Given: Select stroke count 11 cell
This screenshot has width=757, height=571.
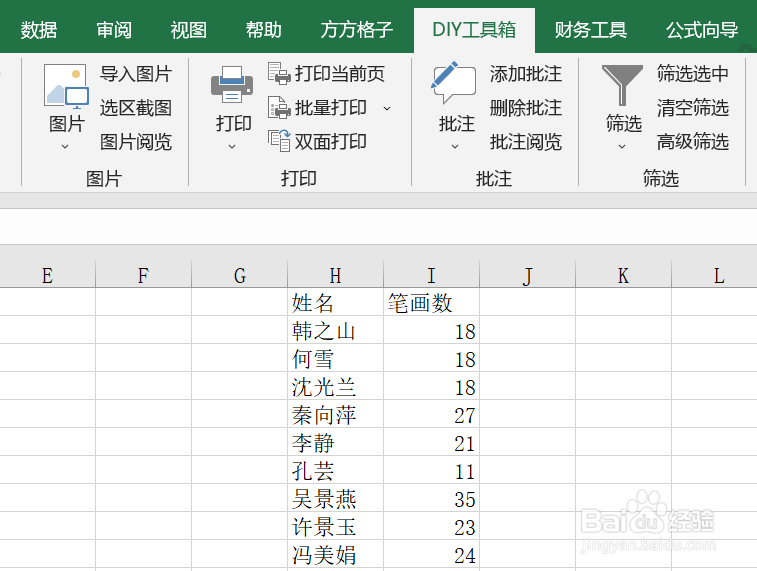Looking at the screenshot, I should coord(432,470).
